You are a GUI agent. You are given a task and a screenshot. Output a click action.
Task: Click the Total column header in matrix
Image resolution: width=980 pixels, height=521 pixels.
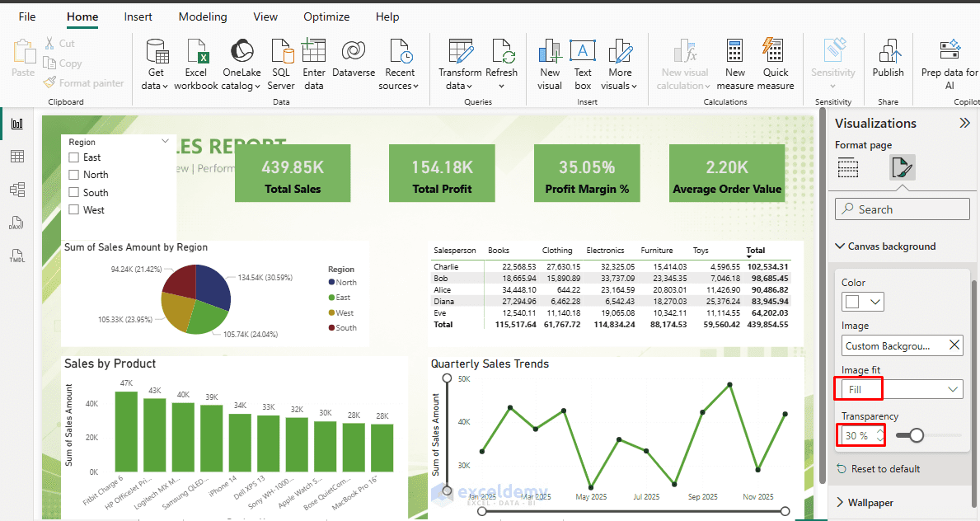(x=756, y=250)
